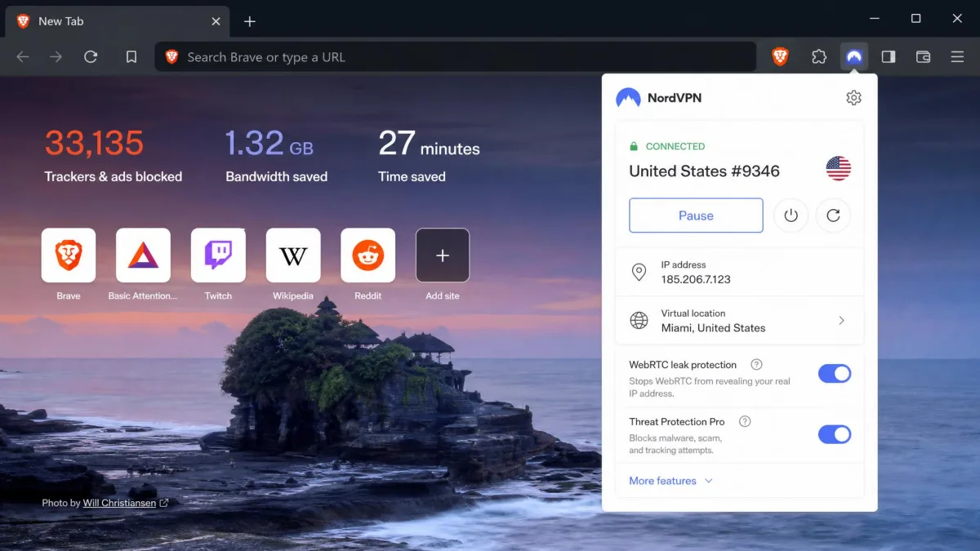Open Will Christiansen photo credit link
The width and height of the screenshot is (980, 551).
tap(119, 503)
